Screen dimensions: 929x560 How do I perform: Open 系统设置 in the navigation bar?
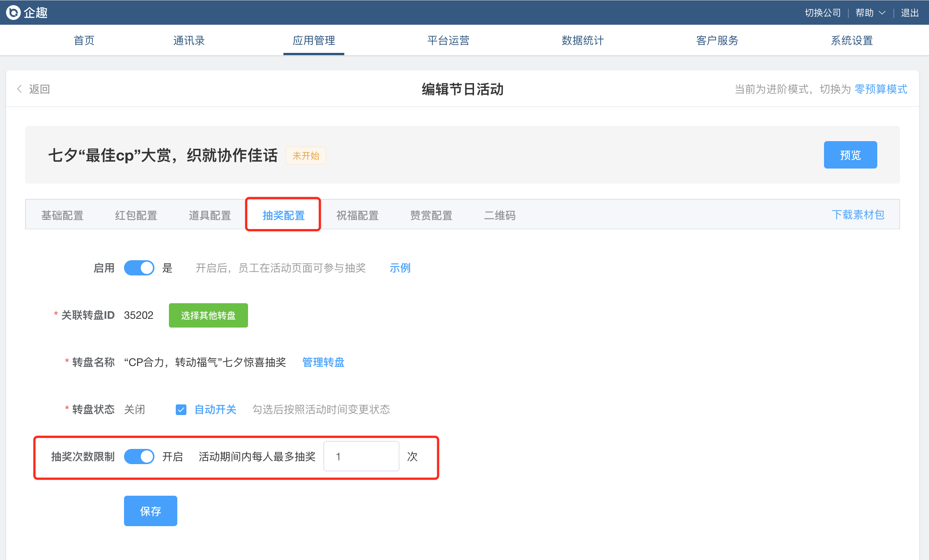point(851,40)
